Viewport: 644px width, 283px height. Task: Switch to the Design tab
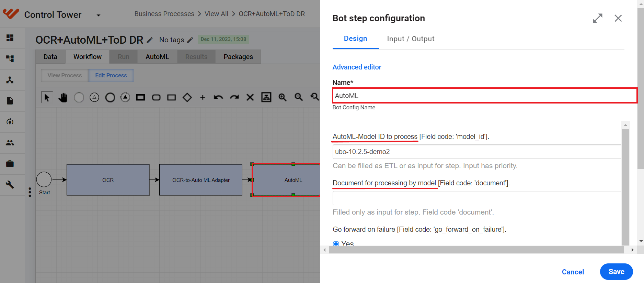(356, 39)
